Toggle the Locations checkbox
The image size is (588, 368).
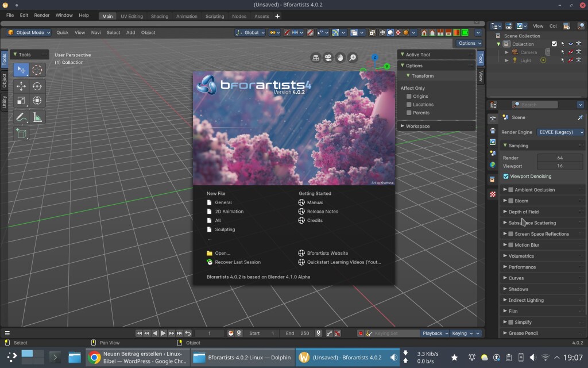tap(409, 105)
